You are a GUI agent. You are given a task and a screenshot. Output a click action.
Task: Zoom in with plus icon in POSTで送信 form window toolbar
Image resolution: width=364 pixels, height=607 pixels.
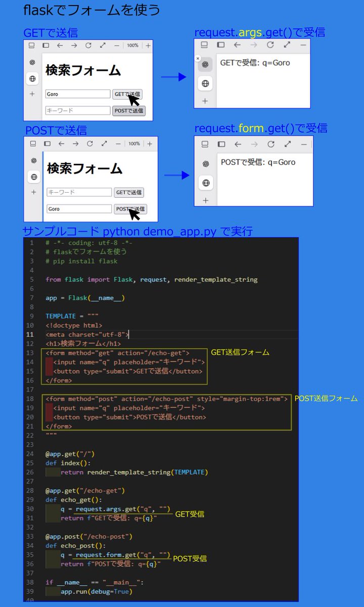click(150, 144)
